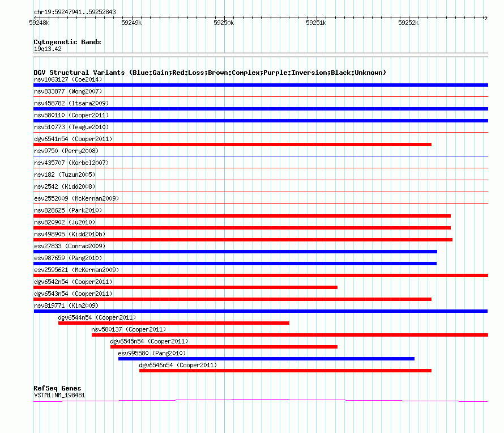Click the blue gain bar under nsv1063127

pos(260,85)
